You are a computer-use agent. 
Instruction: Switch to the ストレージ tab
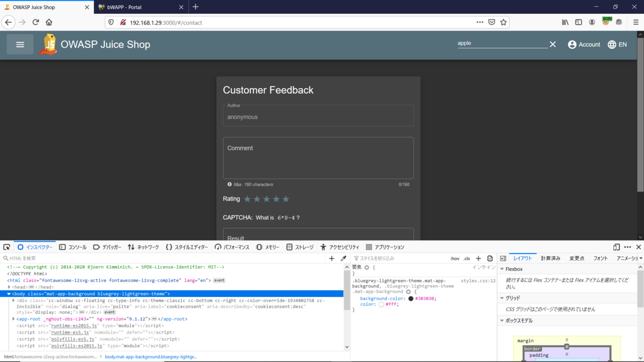[x=299, y=247]
